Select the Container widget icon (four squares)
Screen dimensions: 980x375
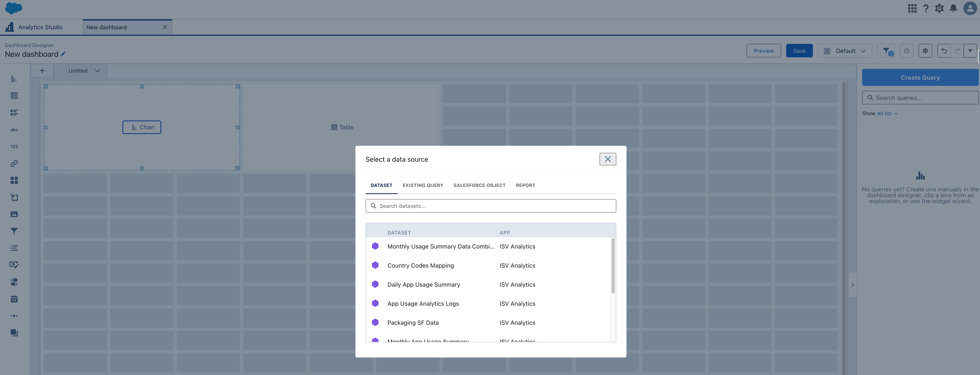click(14, 180)
